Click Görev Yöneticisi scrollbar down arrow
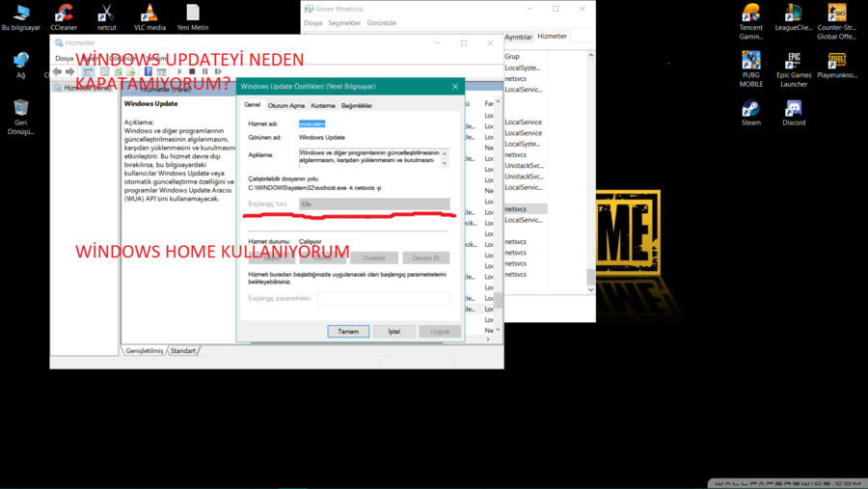868x489 pixels. [590, 289]
